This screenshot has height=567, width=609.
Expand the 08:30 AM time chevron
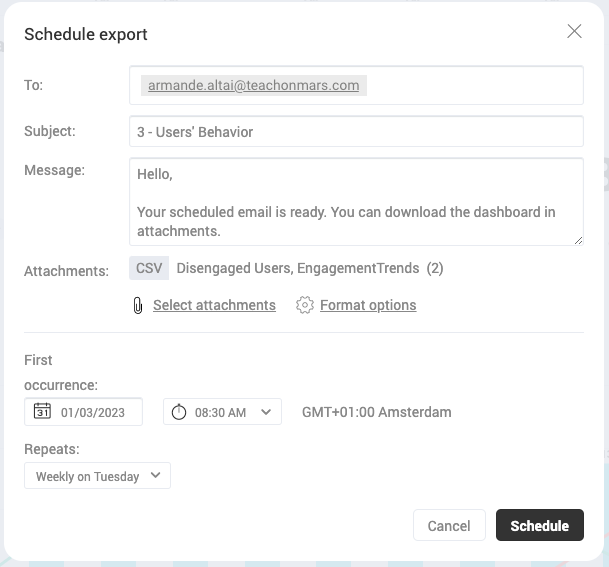[x=266, y=412]
